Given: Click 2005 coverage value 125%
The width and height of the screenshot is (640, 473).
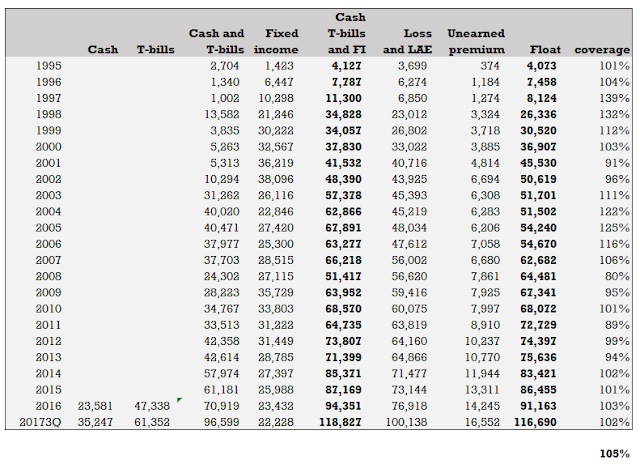Looking at the screenshot, I should click(x=615, y=228).
